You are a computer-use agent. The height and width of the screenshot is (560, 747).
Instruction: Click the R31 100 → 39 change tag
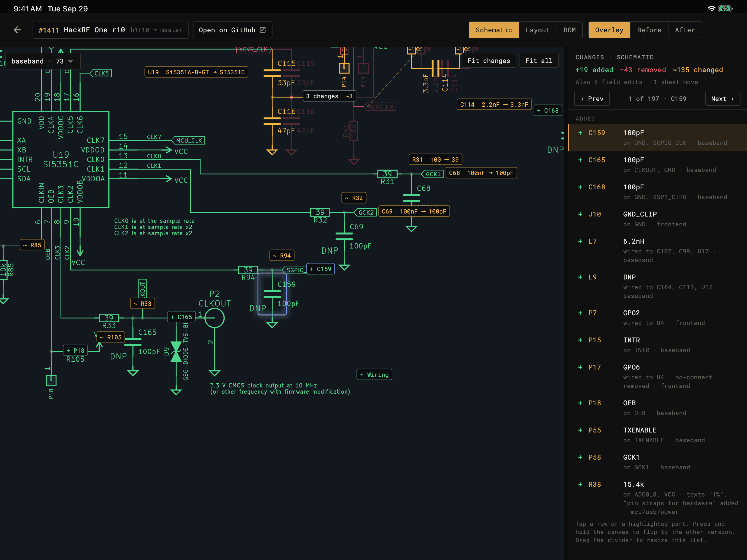click(435, 159)
